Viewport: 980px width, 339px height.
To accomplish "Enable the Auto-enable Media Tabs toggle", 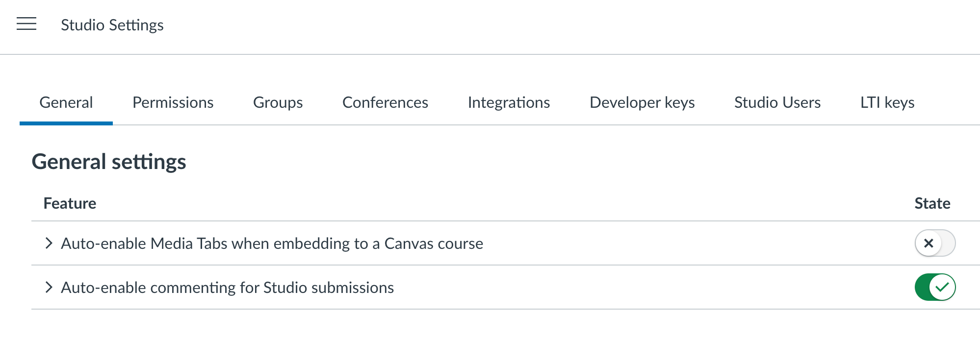I will coord(935,243).
